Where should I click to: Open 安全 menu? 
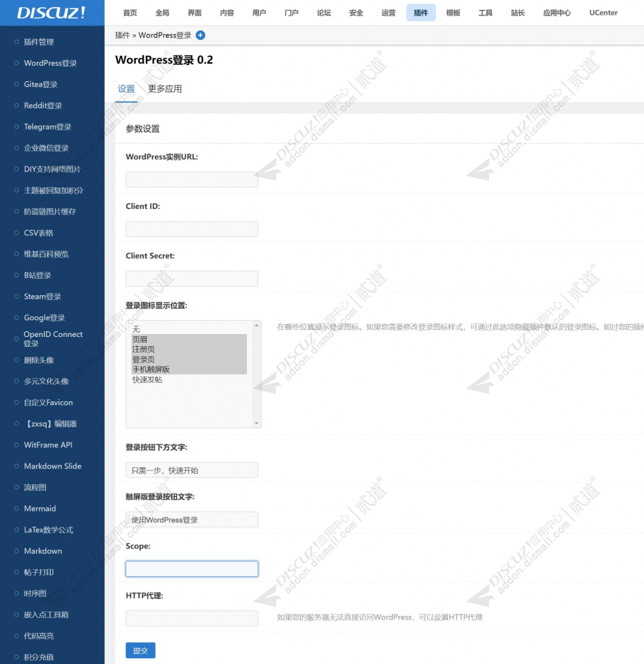(356, 13)
